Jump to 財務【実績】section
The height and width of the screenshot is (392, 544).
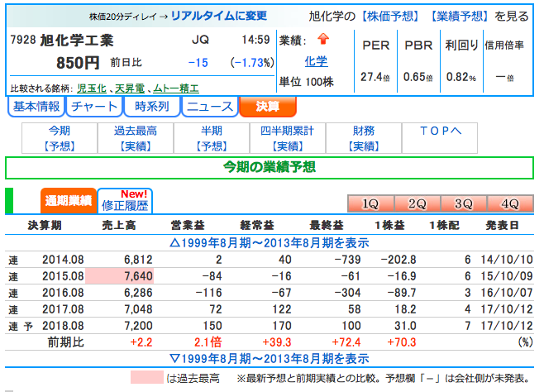(364, 138)
